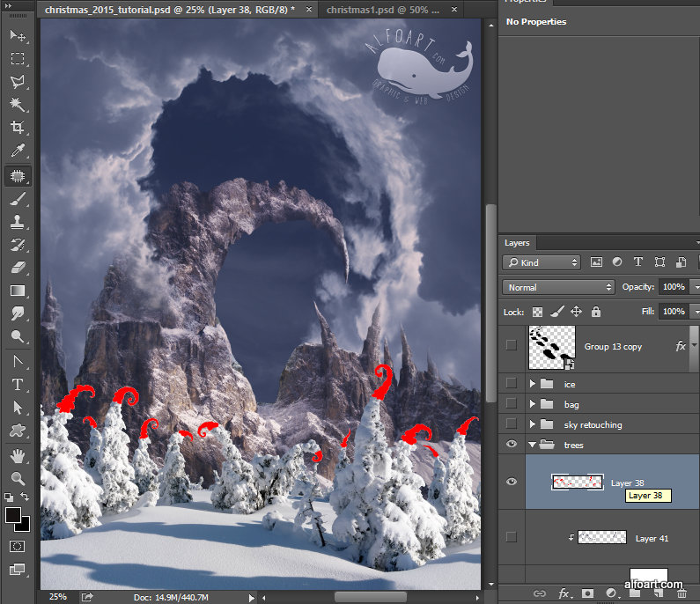
Task: Open the Normal blend mode dropdown
Action: point(558,287)
